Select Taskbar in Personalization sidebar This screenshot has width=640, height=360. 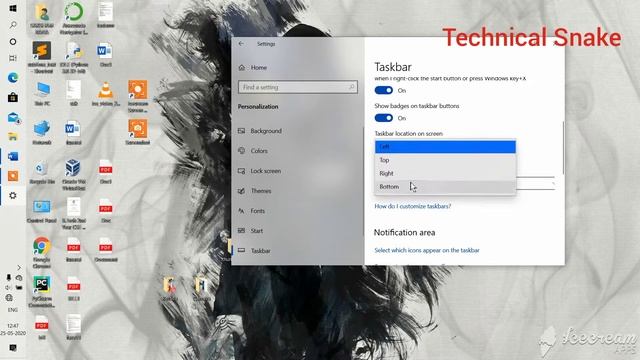click(254, 251)
